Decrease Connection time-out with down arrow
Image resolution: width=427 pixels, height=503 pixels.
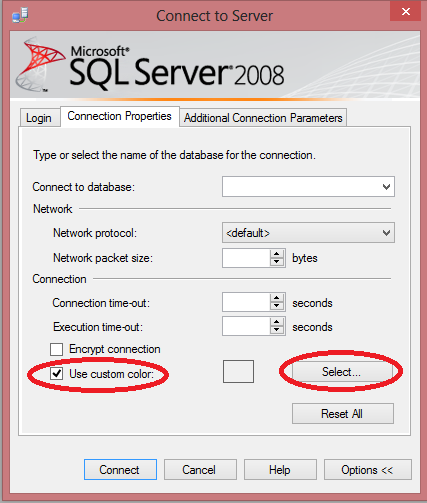(x=276, y=306)
